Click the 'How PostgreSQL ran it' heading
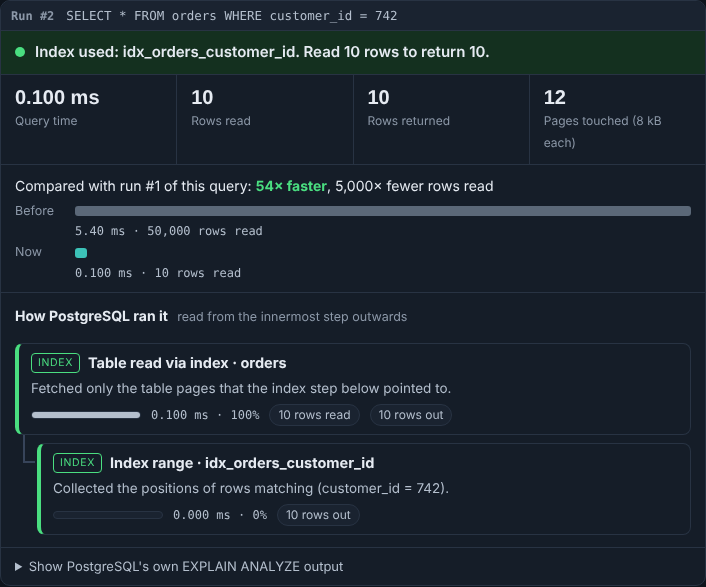706x587 pixels. [91, 316]
